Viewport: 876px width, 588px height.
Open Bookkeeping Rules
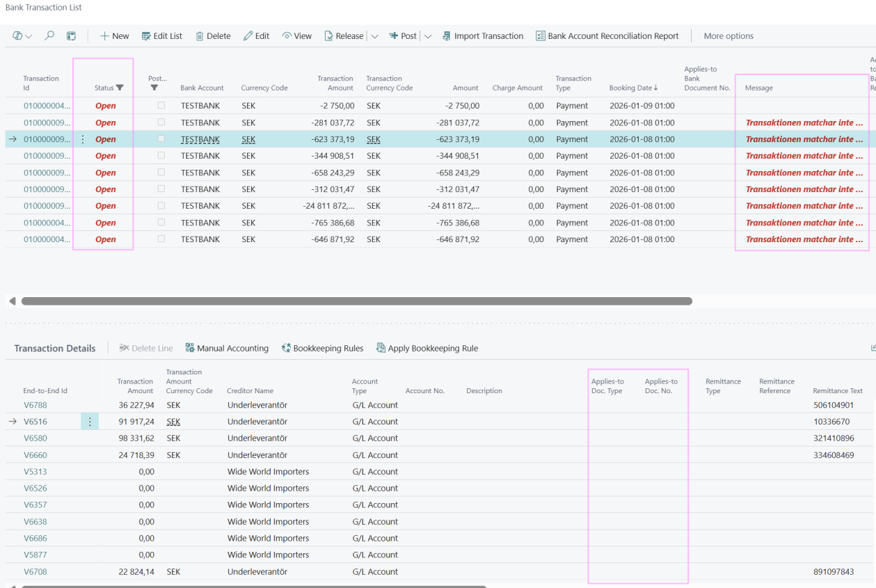coord(322,348)
